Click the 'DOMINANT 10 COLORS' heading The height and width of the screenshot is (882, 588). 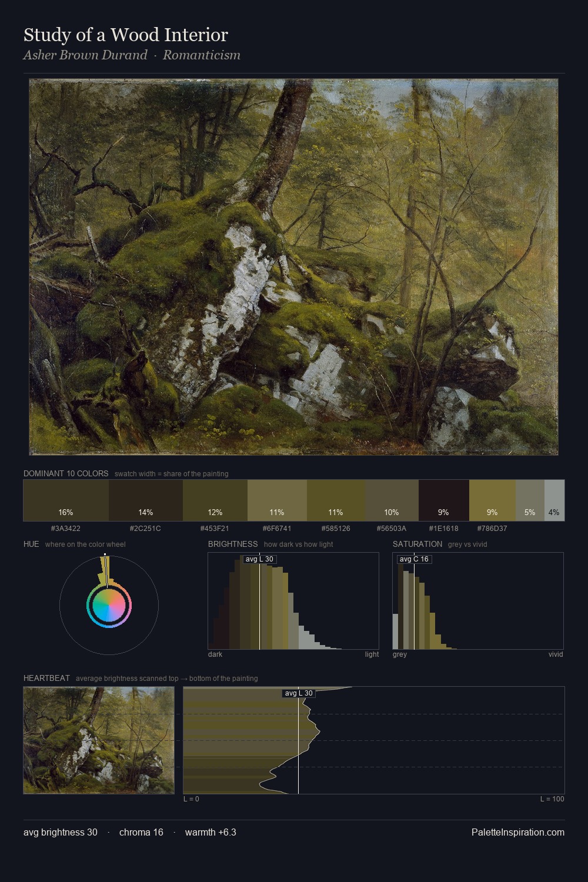pos(66,473)
